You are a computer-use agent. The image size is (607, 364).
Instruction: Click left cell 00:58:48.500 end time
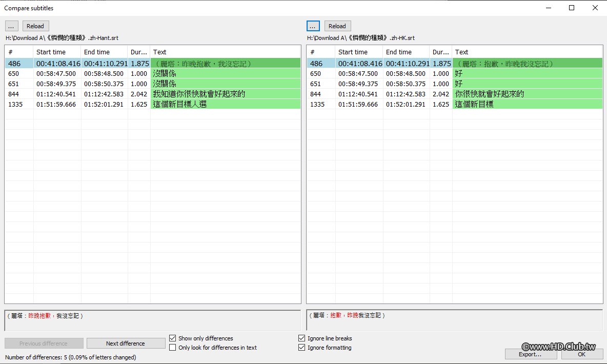[104, 74]
